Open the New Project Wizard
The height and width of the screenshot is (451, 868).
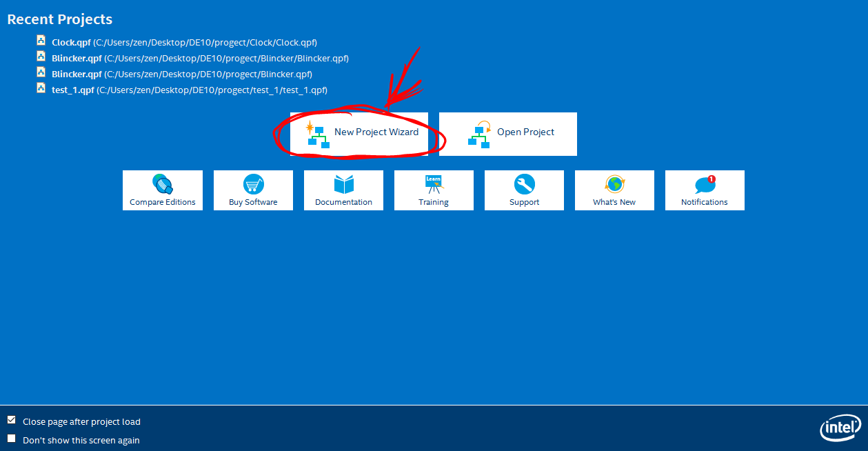click(x=359, y=134)
